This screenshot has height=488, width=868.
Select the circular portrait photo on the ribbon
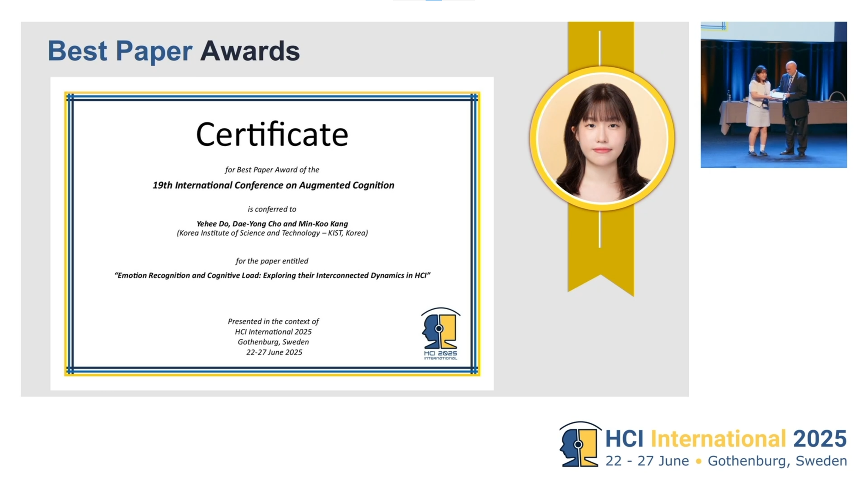click(602, 139)
